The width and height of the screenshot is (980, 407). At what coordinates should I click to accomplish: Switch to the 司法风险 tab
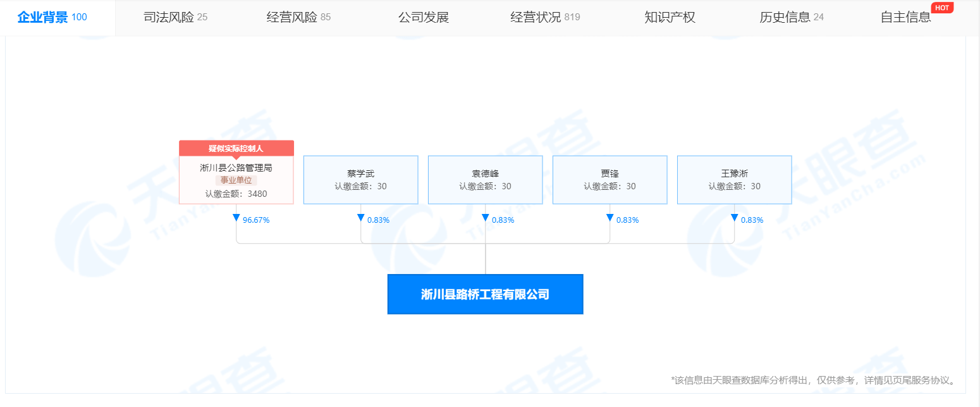coord(175,17)
